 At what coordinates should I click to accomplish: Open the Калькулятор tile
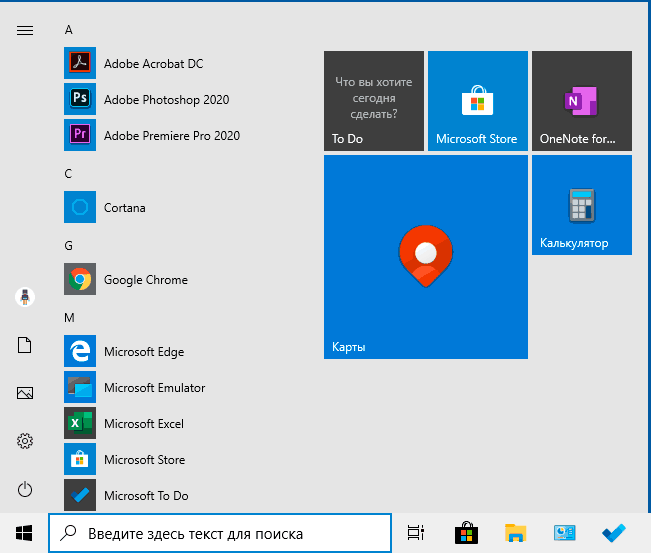pos(582,205)
